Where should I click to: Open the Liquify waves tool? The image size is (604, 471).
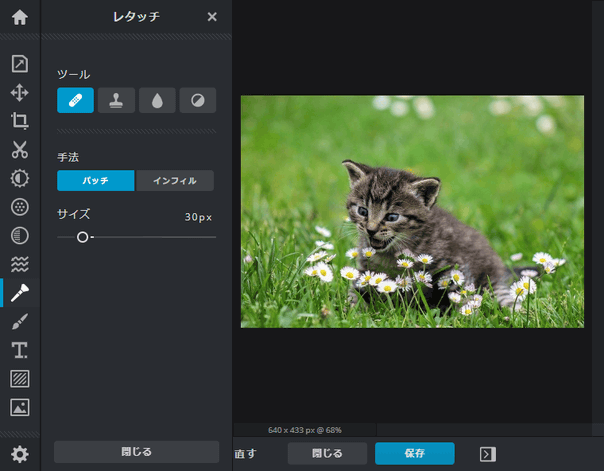click(x=20, y=264)
